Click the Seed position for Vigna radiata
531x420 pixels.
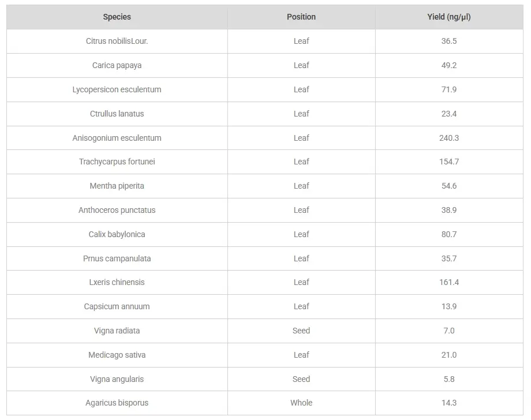tap(301, 331)
